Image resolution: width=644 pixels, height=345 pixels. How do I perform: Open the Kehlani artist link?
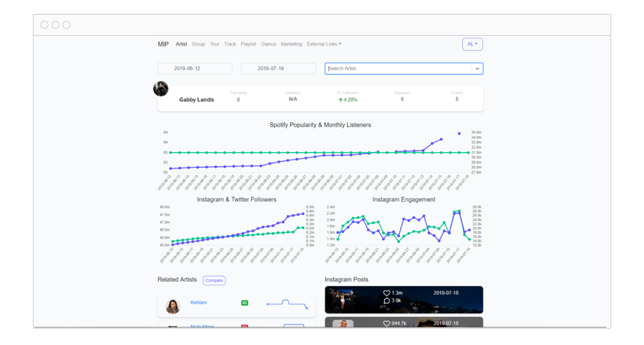coord(199,303)
